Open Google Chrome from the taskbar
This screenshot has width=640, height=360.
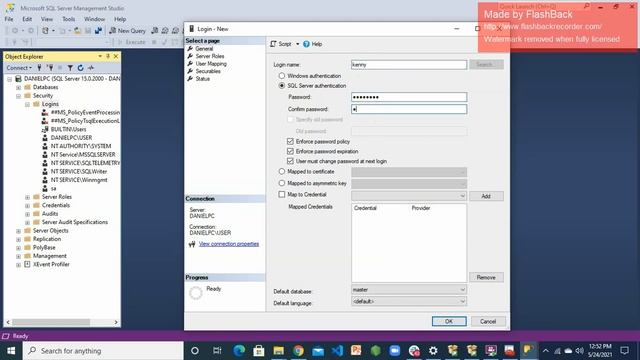click(x=298, y=351)
